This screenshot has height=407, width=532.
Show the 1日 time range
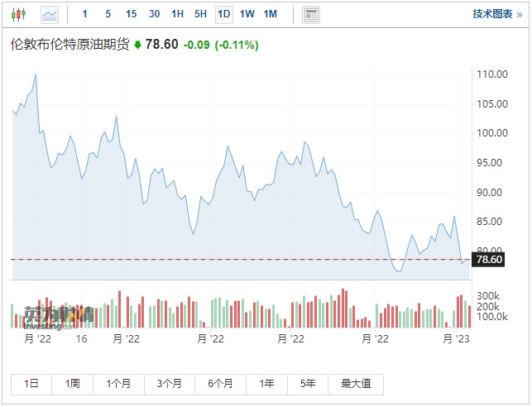click(x=31, y=384)
